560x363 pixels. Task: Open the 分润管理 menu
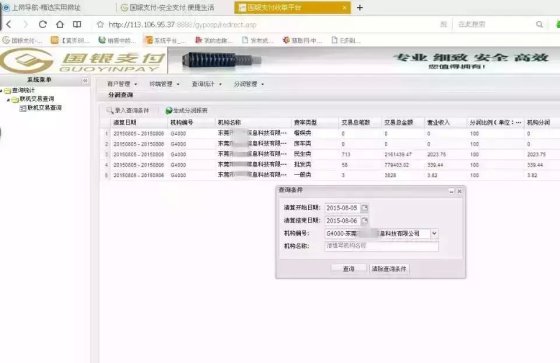(x=249, y=84)
